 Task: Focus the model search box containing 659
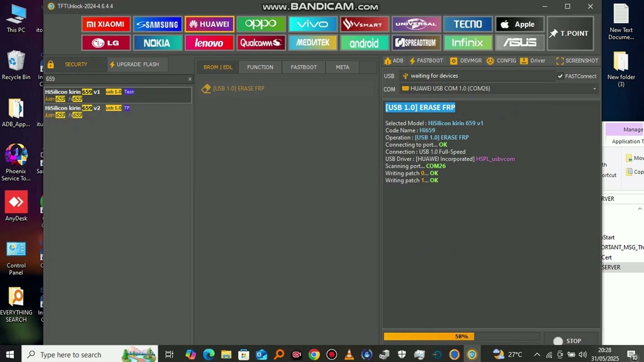(x=115, y=79)
